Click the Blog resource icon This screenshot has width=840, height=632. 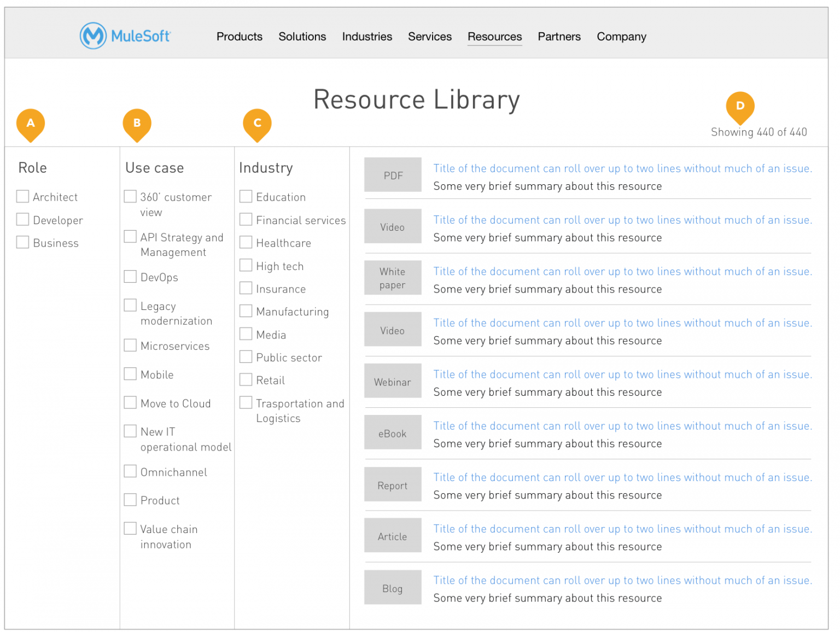[x=393, y=587]
